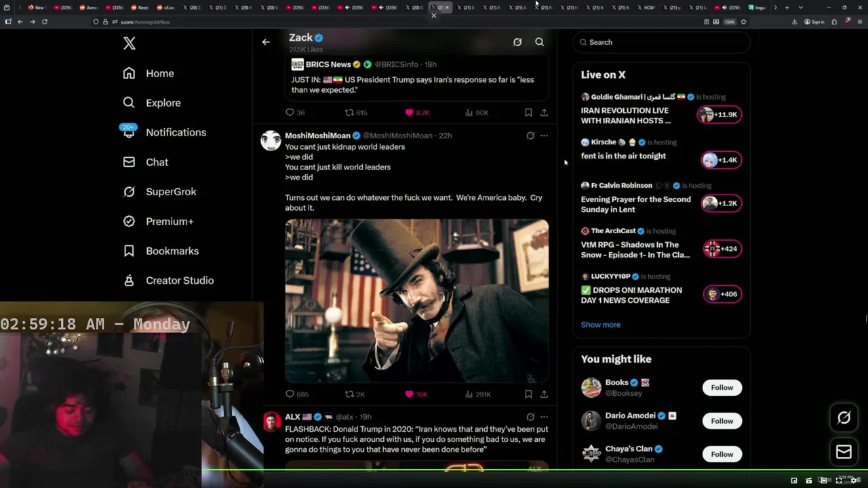
Task: Focus the Search input field
Action: (661, 42)
